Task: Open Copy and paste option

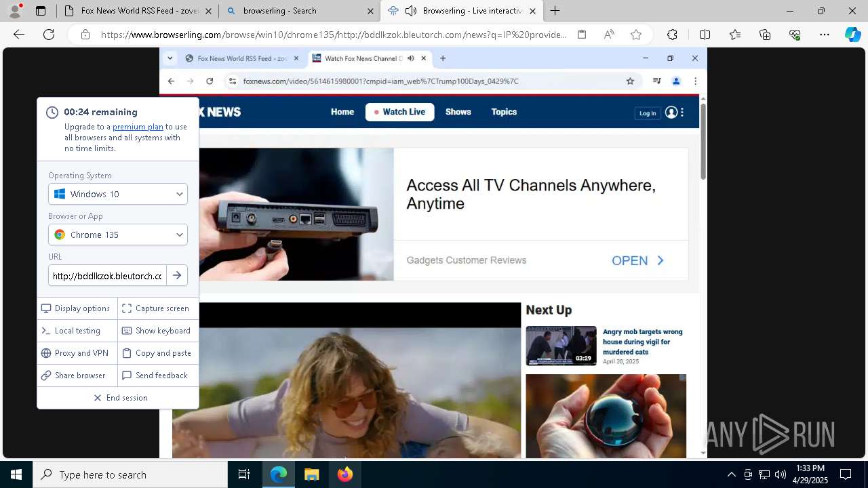Action: [x=157, y=353]
